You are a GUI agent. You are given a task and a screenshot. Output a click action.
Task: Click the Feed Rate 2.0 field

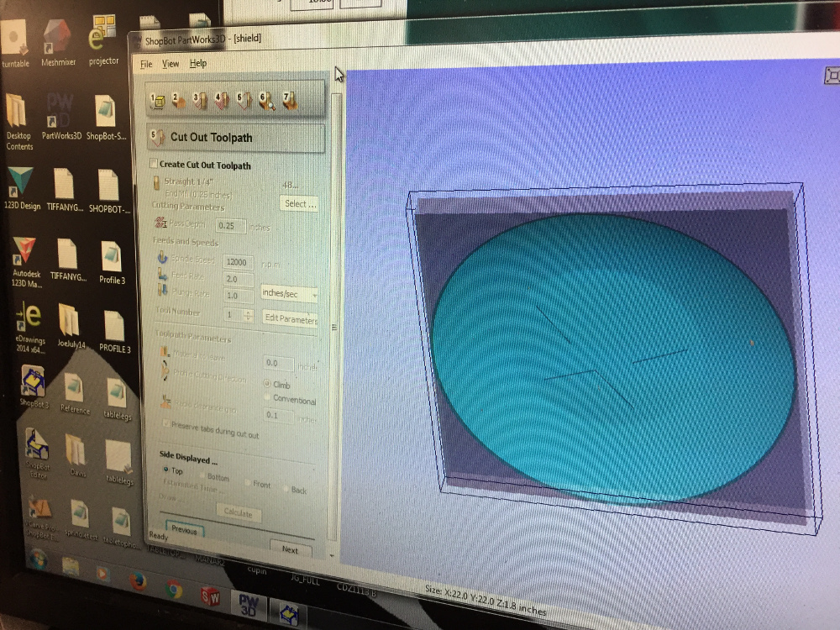click(239, 279)
